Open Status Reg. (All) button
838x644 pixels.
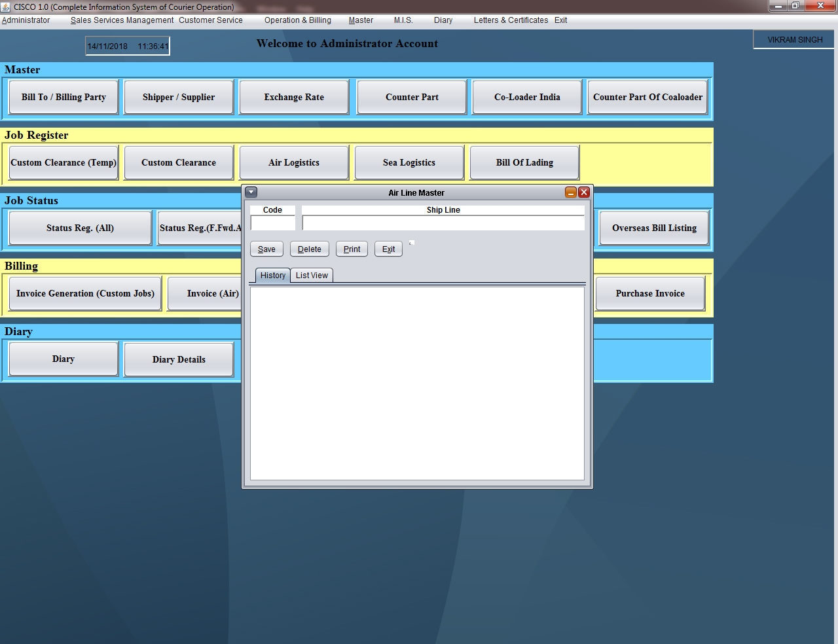click(80, 228)
